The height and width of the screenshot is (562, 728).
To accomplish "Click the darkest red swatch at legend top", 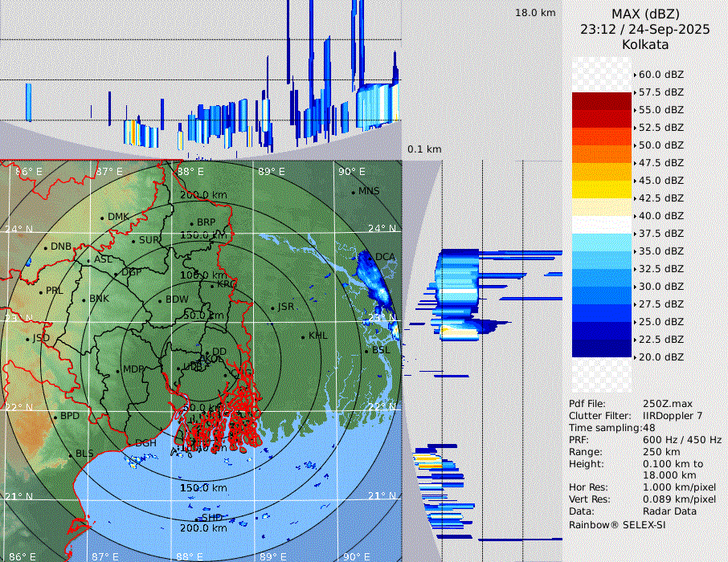I will coord(602,100).
